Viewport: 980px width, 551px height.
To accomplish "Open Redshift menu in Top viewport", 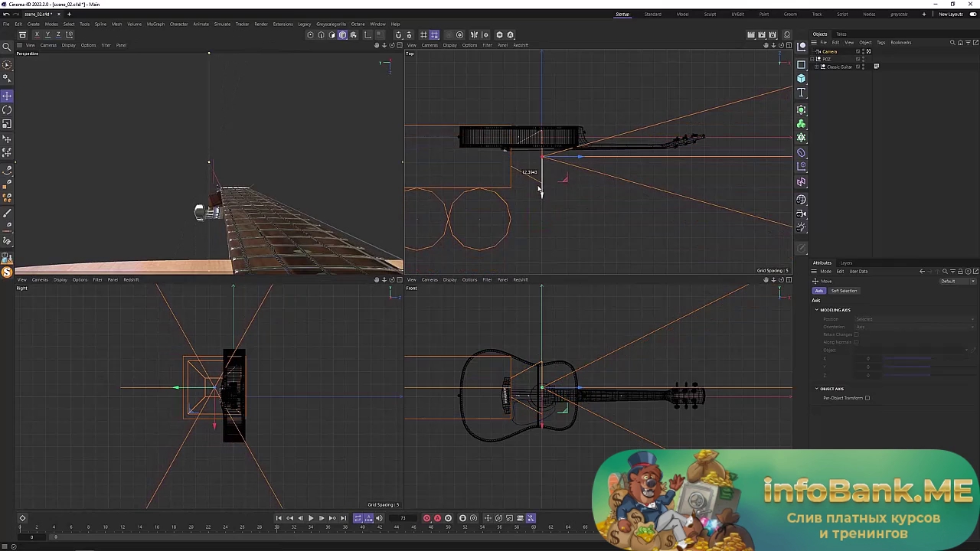I will (x=521, y=45).
